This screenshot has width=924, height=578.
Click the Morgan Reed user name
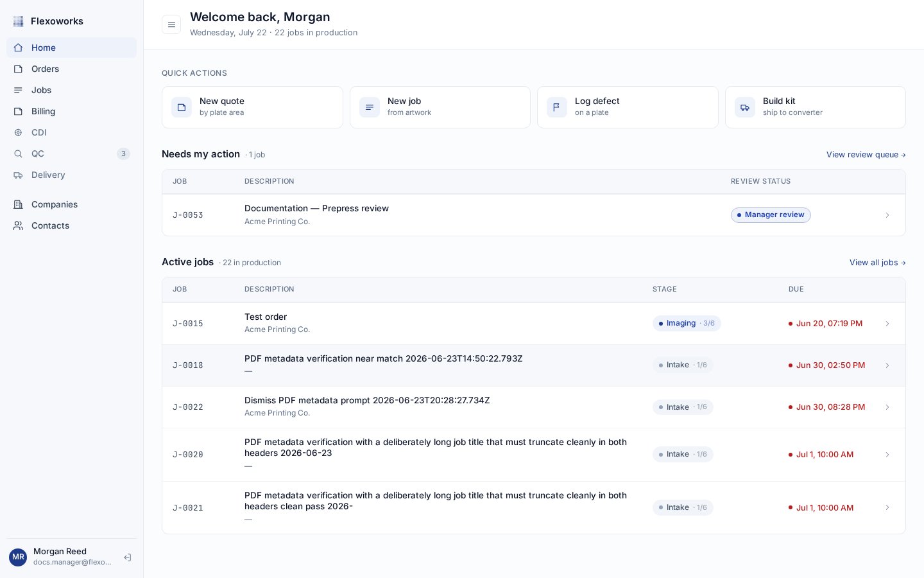point(60,551)
